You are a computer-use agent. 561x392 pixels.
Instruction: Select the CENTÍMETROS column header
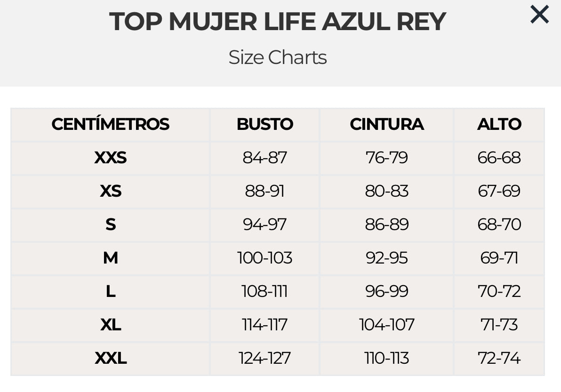[x=110, y=124]
